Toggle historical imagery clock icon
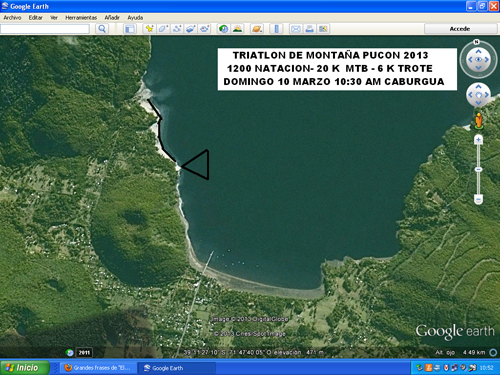 (x=223, y=29)
